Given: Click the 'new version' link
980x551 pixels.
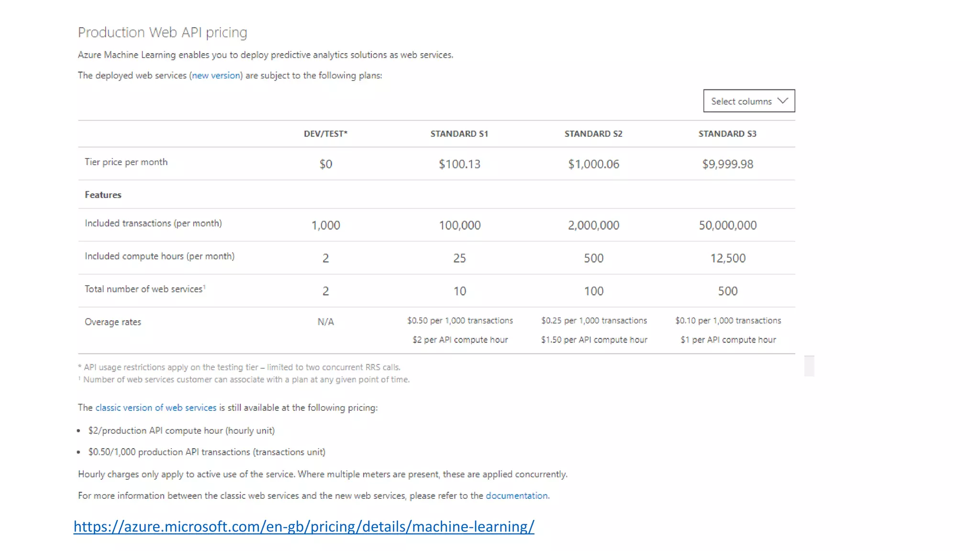Looking at the screenshot, I should (x=216, y=76).
